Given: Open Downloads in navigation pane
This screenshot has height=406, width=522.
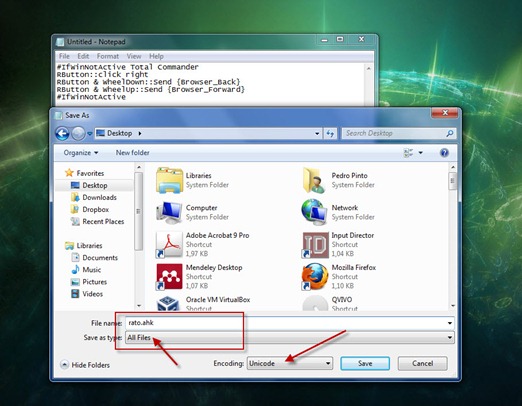Looking at the screenshot, I should tap(94, 197).
